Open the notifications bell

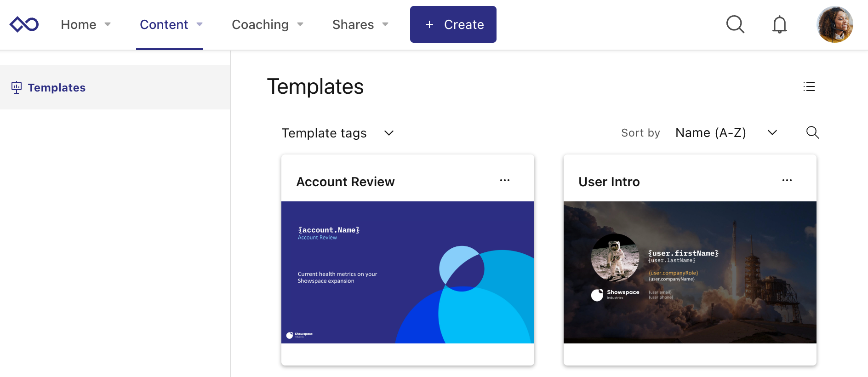(779, 24)
